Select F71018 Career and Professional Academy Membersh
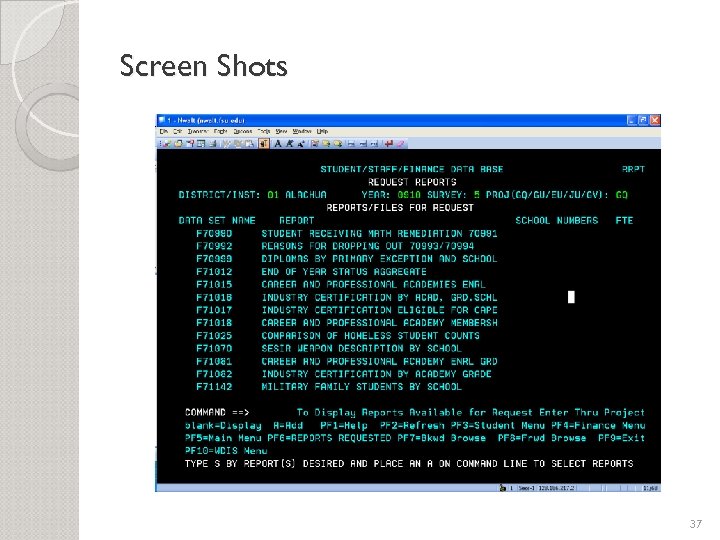 click(x=347, y=323)
